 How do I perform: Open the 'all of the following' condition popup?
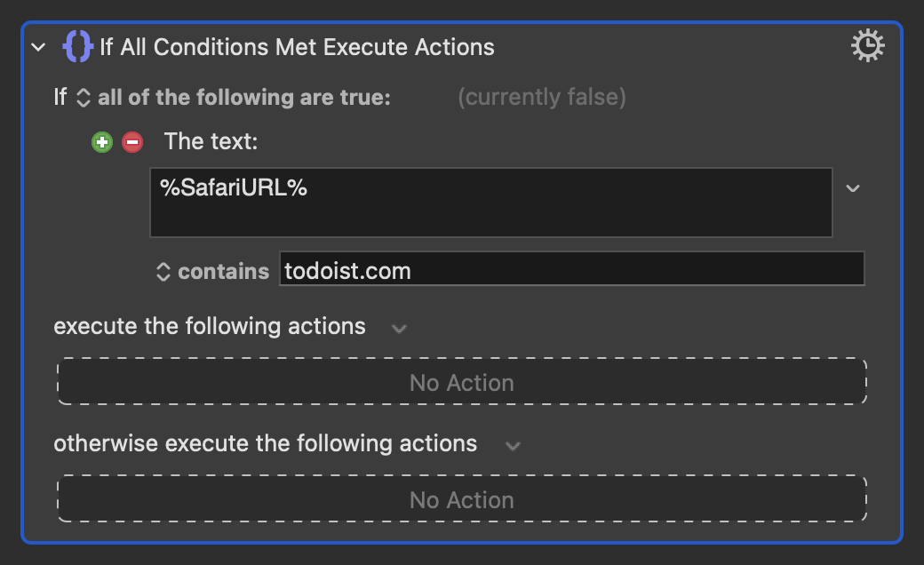tap(234, 97)
